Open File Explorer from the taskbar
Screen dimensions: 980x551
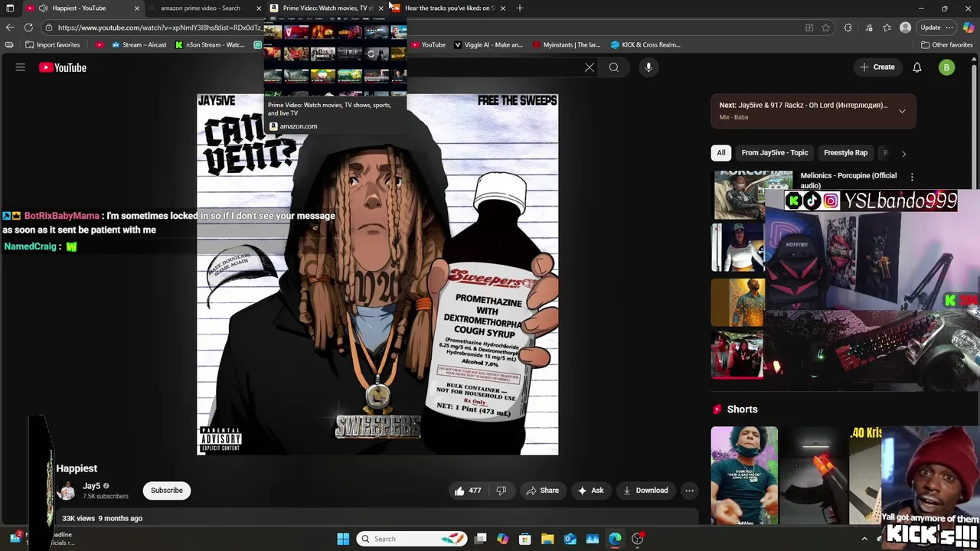coord(547,539)
